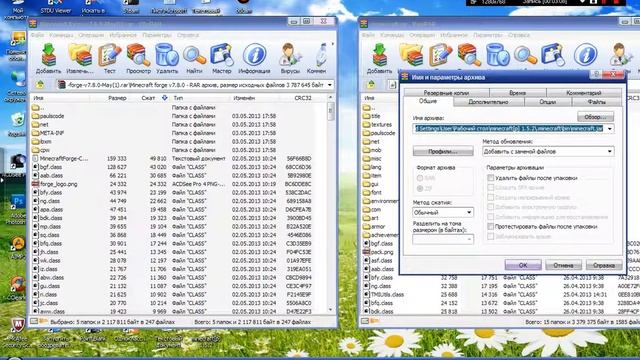Viewport: 640px width, 360px height.
Task: Click the Test checklist icon in right WinRAR window
Action: (440, 55)
